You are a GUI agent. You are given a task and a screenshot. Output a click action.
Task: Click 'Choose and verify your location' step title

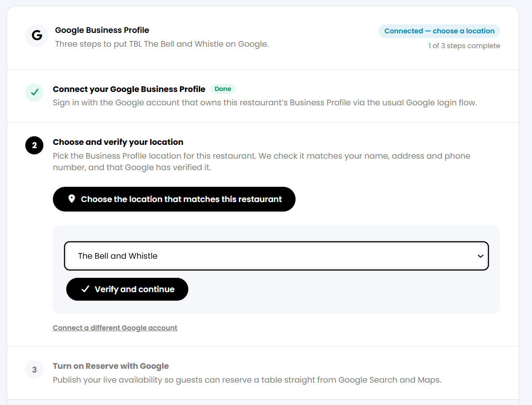118,142
